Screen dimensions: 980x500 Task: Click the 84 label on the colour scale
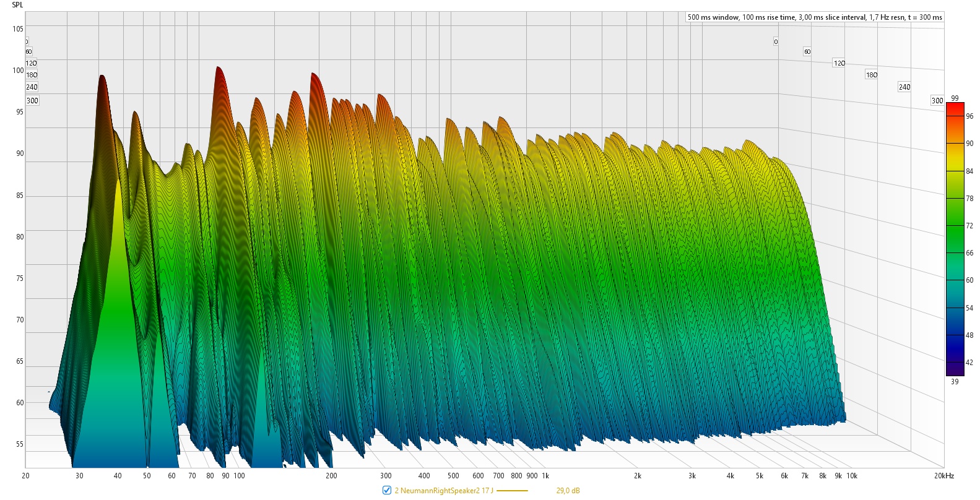click(969, 171)
